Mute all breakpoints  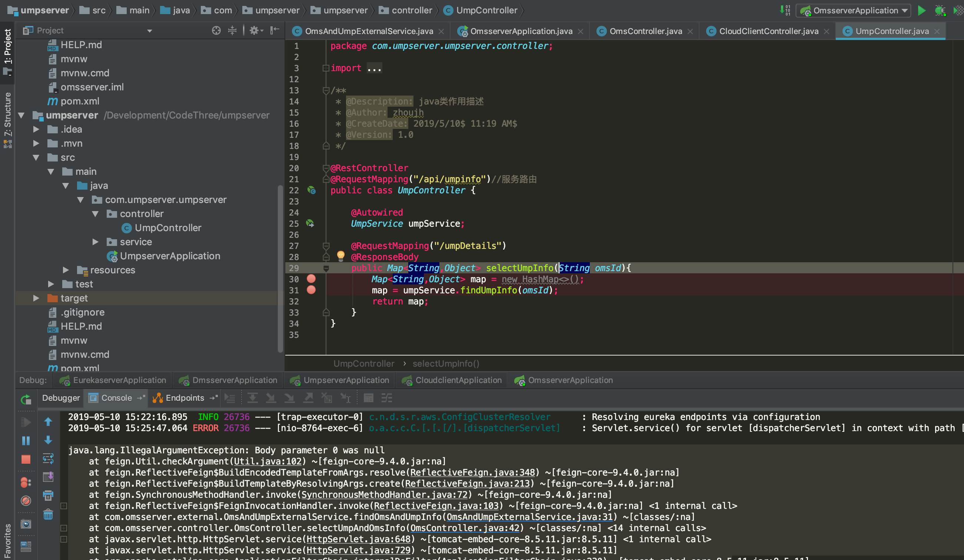pyautogui.click(x=25, y=501)
